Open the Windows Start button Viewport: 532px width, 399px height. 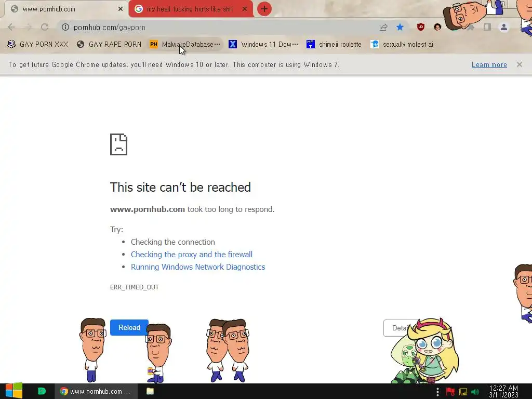[14, 391]
